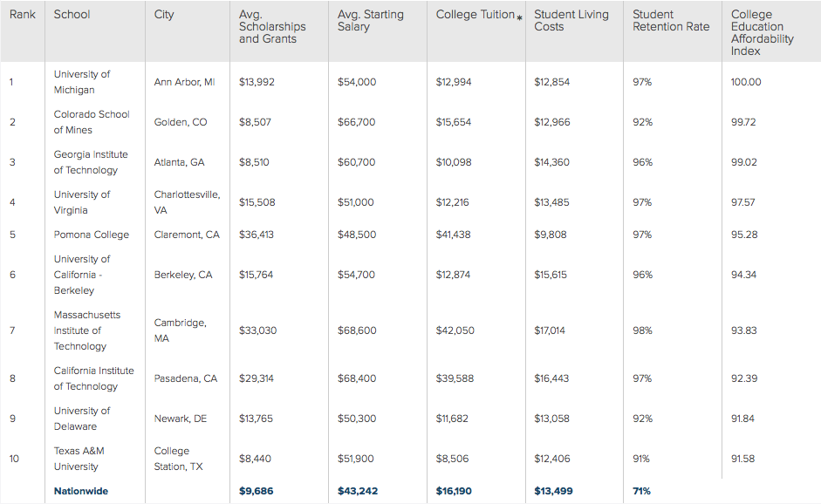Click $41,438 tuition value
The image size is (821, 504).
click(453, 235)
